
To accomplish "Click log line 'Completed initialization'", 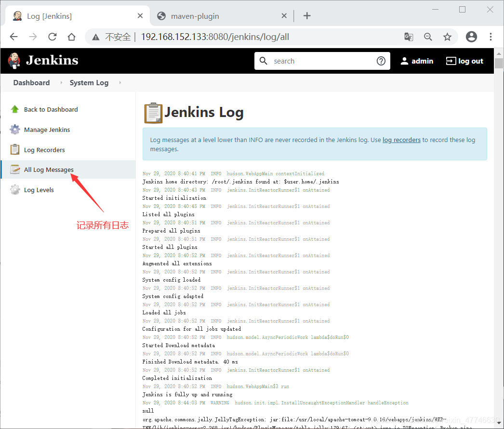I will point(177,378).
